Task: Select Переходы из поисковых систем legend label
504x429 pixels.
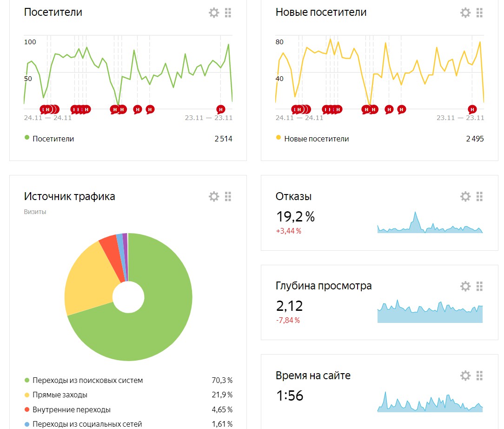Action: click(x=88, y=380)
